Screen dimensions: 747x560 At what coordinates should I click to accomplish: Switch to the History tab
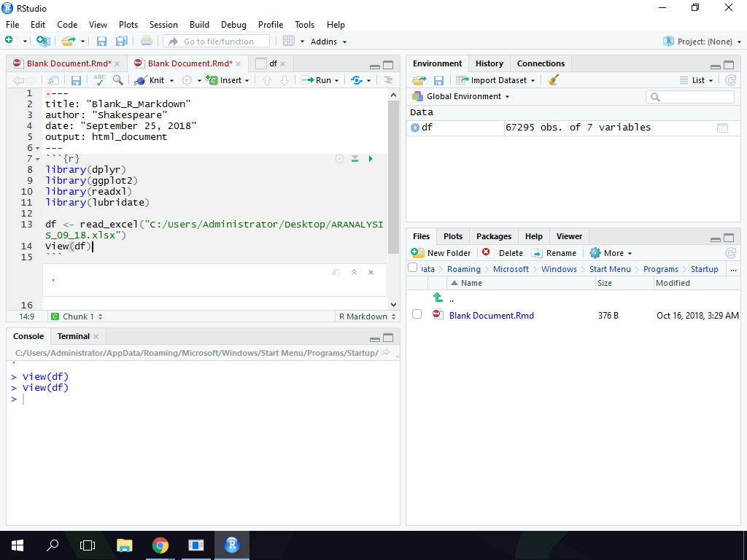click(x=489, y=63)
